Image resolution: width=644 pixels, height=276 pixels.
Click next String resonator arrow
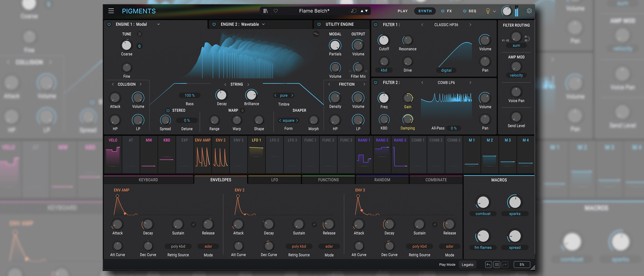pos(248,84)
